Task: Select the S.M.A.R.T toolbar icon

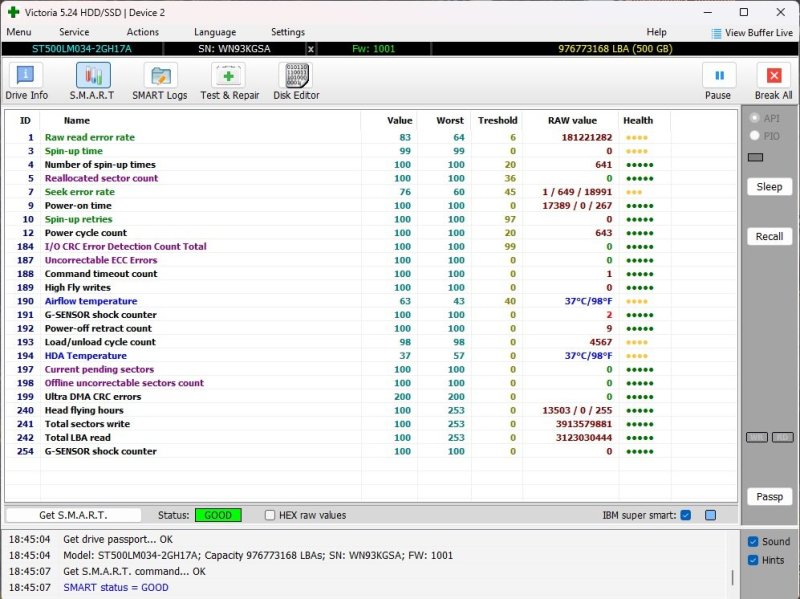Action: [x=93, y=77]
